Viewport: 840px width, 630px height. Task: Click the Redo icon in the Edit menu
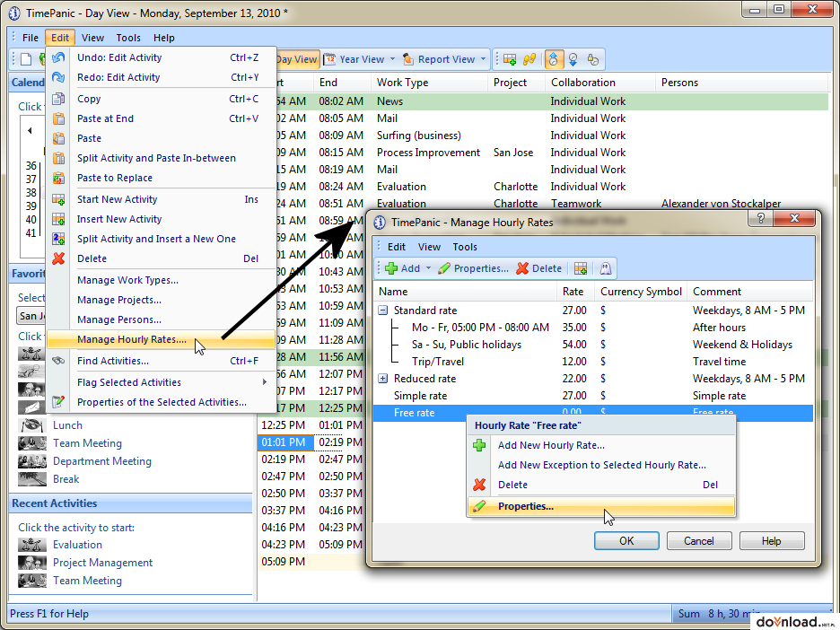point(58,77)
